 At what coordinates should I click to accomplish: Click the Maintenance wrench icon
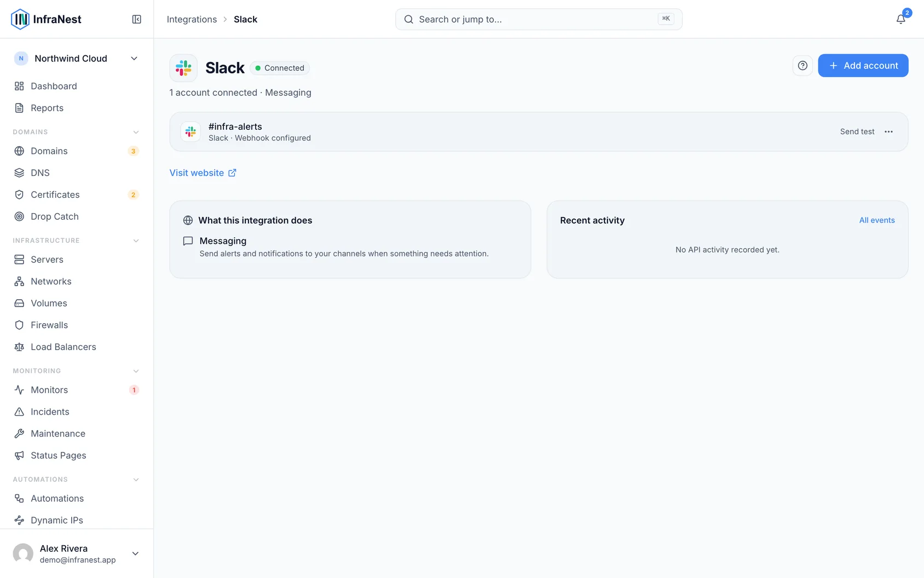(19, 434)
